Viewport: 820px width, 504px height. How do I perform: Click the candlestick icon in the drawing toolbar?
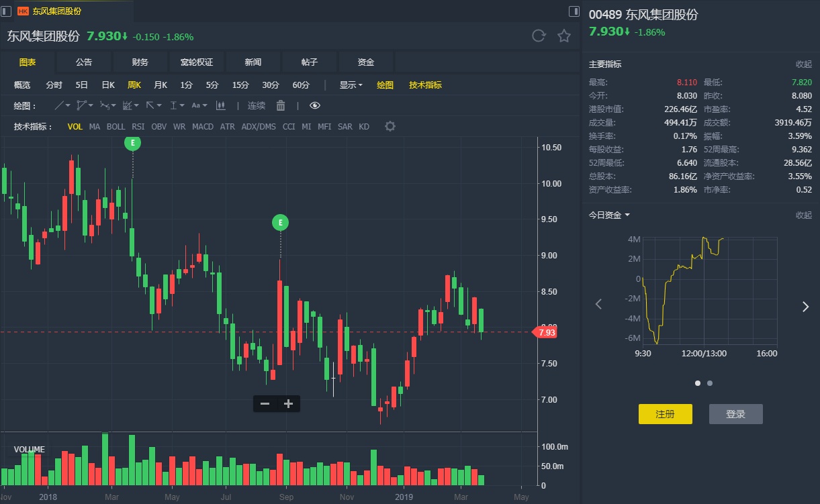pos(221,105)
